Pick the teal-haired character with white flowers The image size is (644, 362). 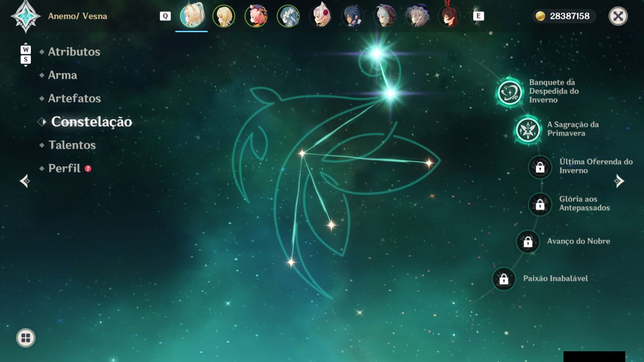coord(288,17)
